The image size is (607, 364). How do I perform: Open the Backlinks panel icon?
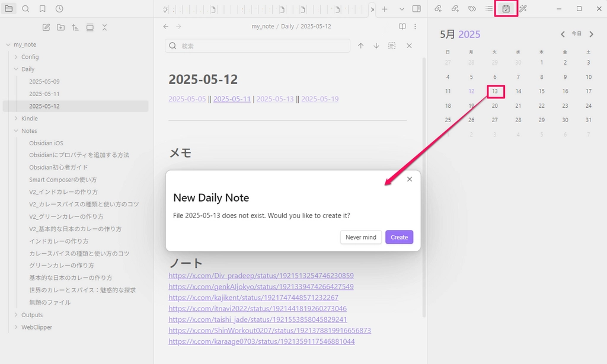(x=438, y=9)
